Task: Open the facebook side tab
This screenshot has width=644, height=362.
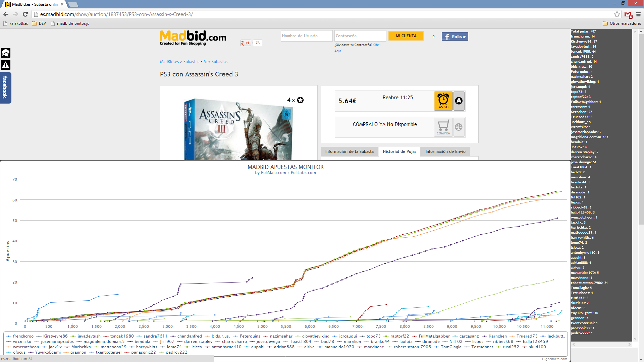Action: pyautogui.click(x=5, y=87)
